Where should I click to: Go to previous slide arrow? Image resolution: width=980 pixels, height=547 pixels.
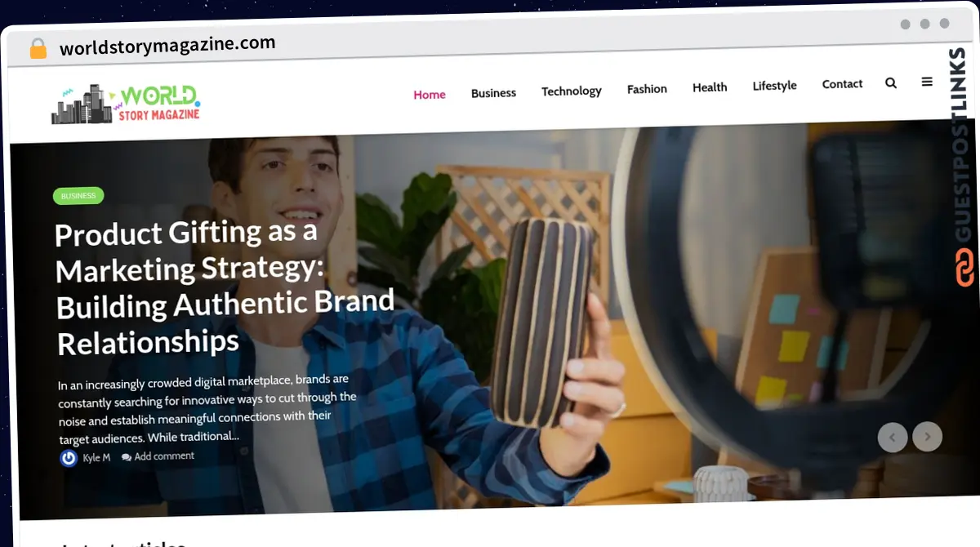pyautogui.click(x=893, y=438)
